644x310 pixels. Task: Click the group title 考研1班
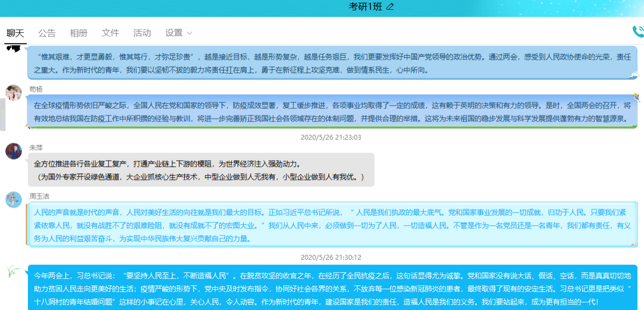[366, 6]
